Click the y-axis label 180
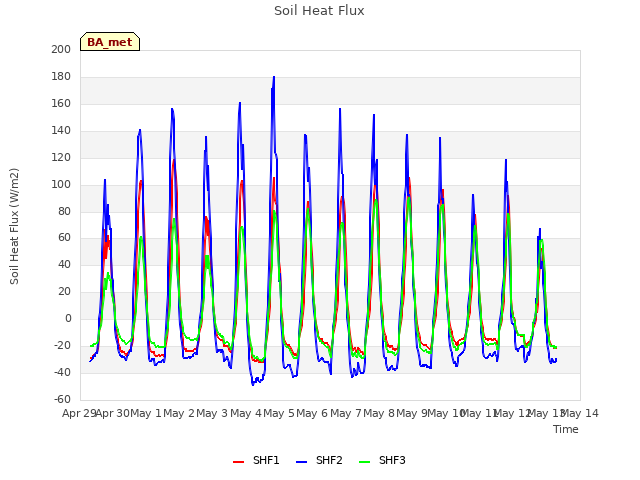 point(61,76)
